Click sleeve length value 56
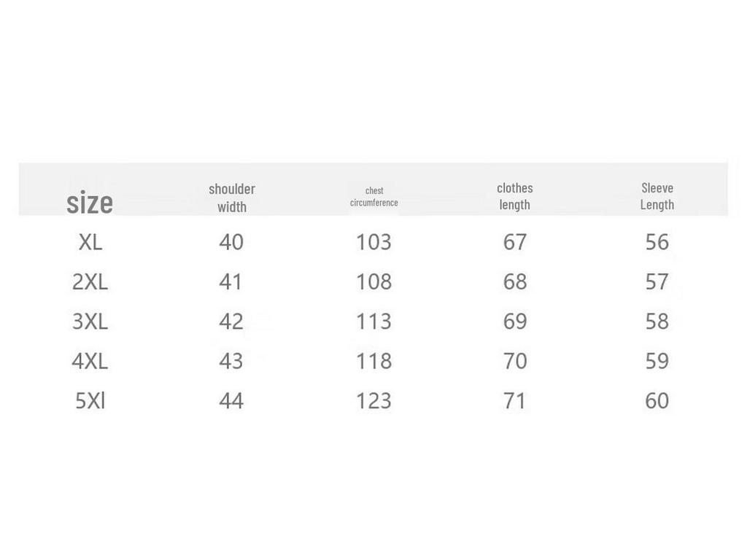The image size is (747, 560). (657, 242)
